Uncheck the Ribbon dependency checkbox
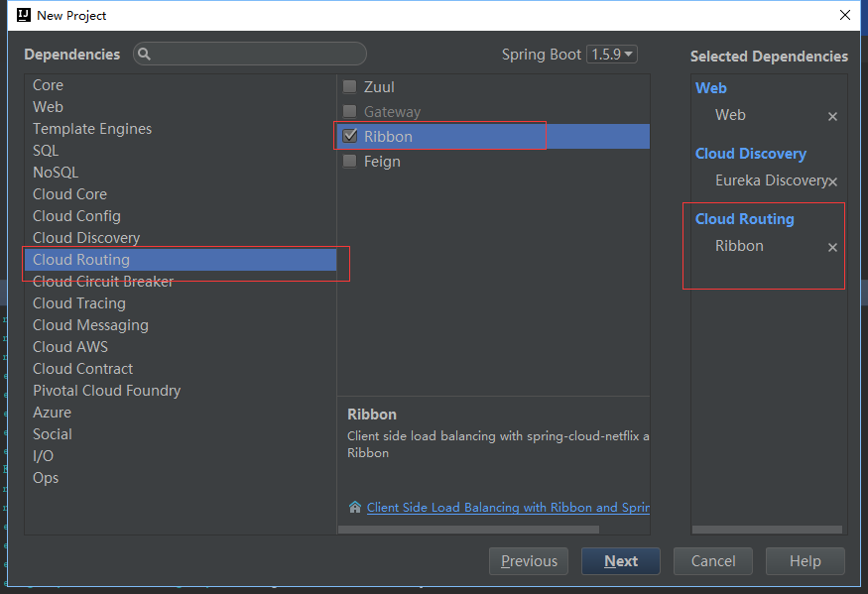This screenshot has width=868, height=594. click(x=349, y=136)
